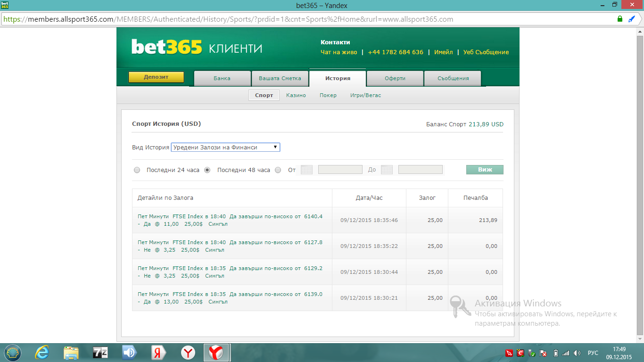Screen dimensions: 644x362
Task: Open the Чат на живо link
Action: pyautogui.click(x=339, y=52)
